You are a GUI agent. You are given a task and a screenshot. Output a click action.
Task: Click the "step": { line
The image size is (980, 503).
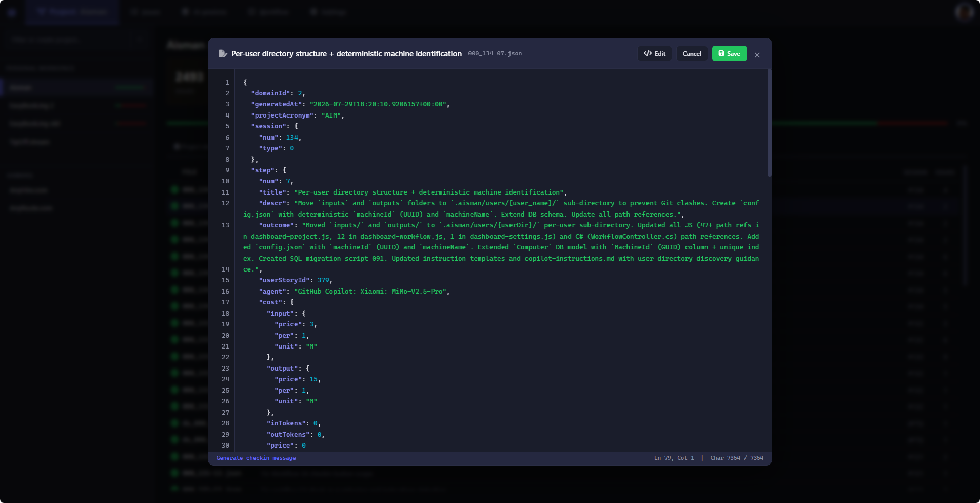pos(268,170)
